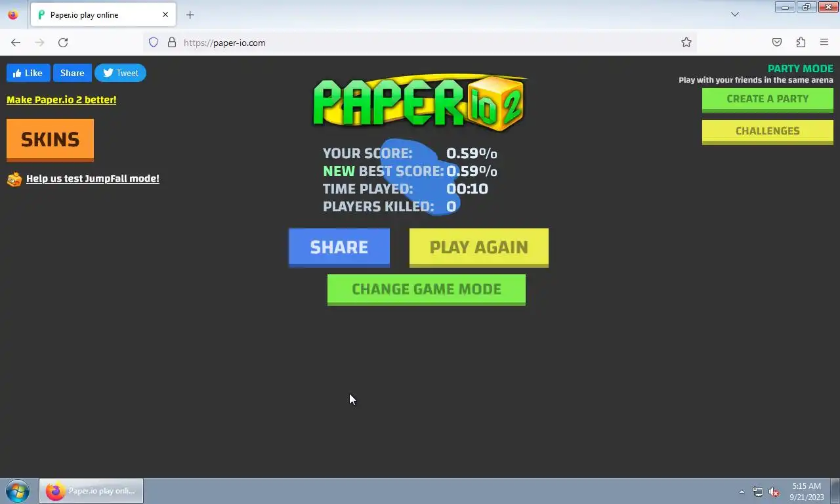
Task: Click the NEW BEST SCORE label
Action: (x=383, y=171)
